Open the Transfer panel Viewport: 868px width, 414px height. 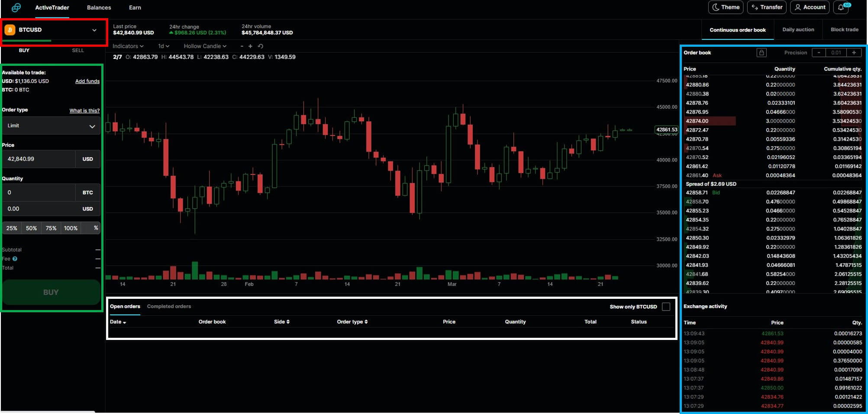click(766, 7)
